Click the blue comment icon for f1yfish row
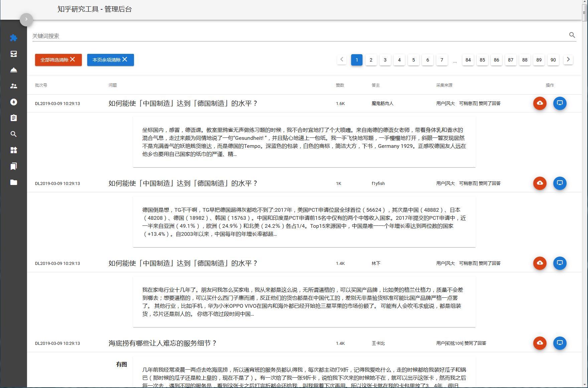Viewport: 588px width, 388px height. [x=560, y=183]
